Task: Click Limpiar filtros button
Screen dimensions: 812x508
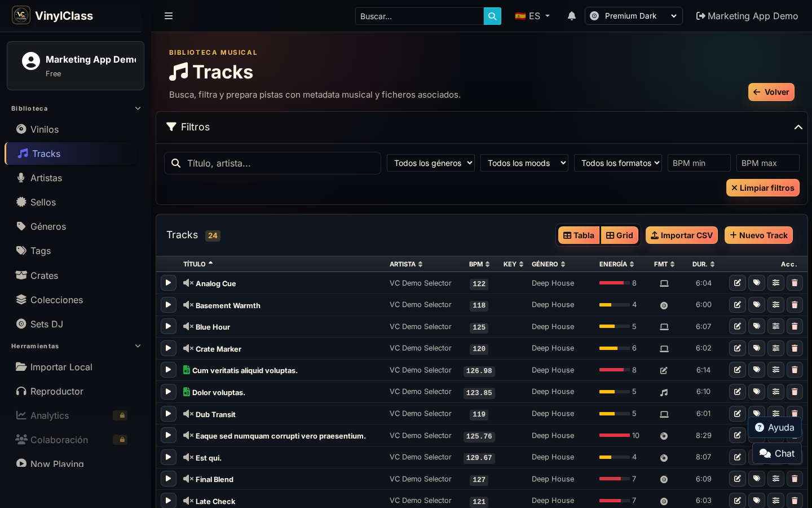Action: [763, 188]
